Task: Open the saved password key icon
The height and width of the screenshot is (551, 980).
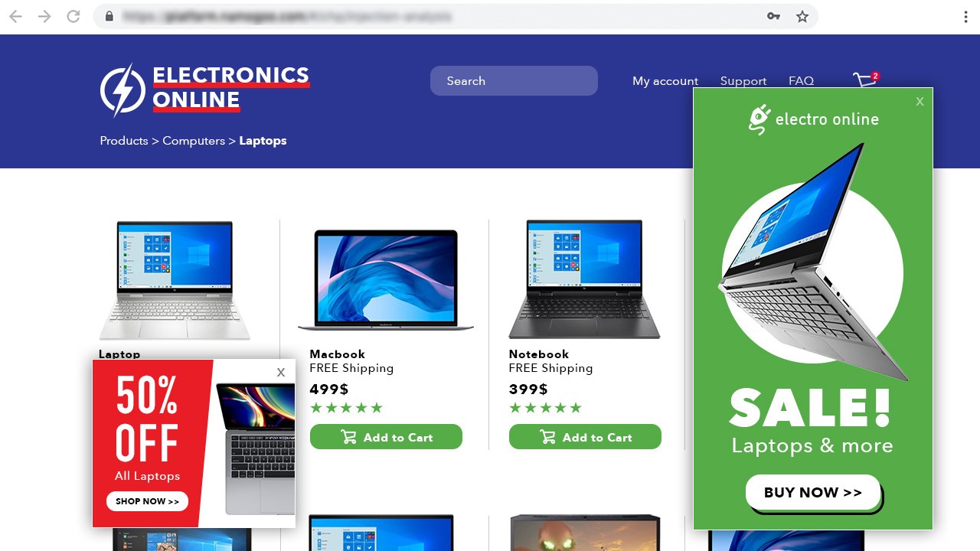Action: [x=773, y=16]
